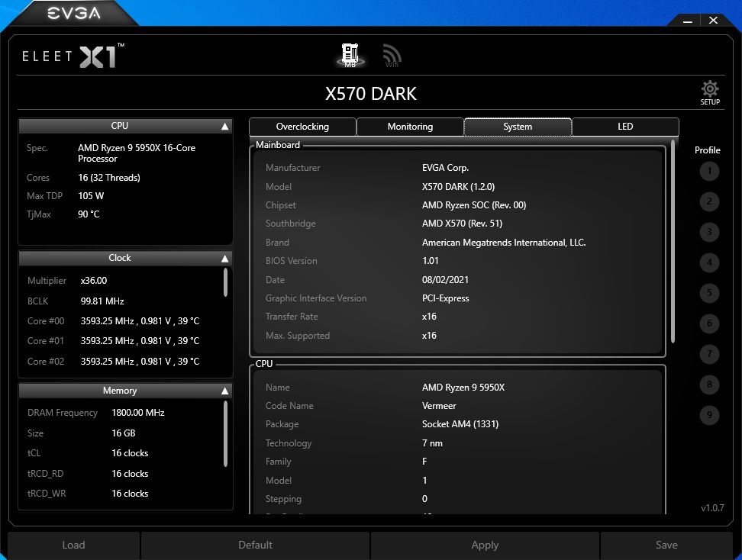Click the '16 (32 Threads)' cores value
The height and width of the screenshot is (560, 742).
(x=109, y=178)
